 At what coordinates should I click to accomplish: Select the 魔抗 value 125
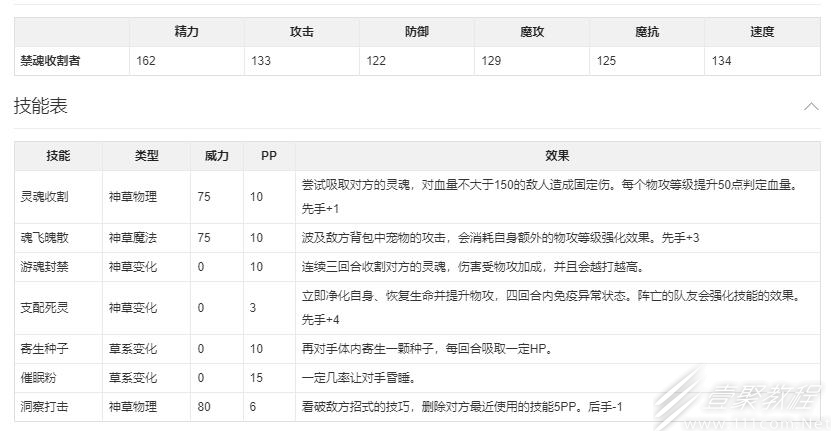(x=606, y=61)
